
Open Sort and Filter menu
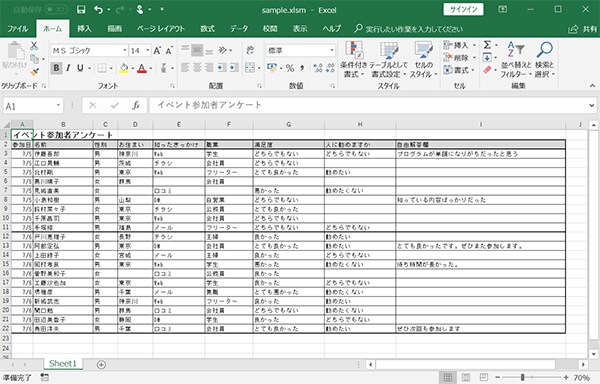click(516, 60)
